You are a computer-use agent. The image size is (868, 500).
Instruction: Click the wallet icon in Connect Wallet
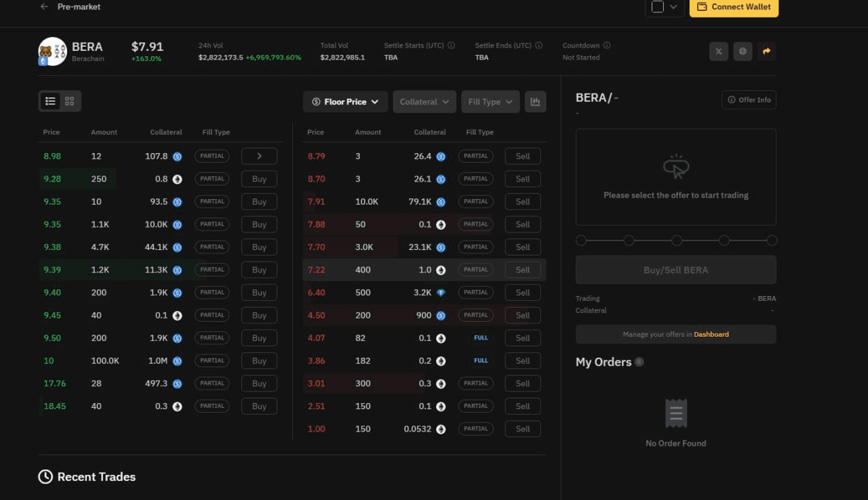click(x=703, y=7)
